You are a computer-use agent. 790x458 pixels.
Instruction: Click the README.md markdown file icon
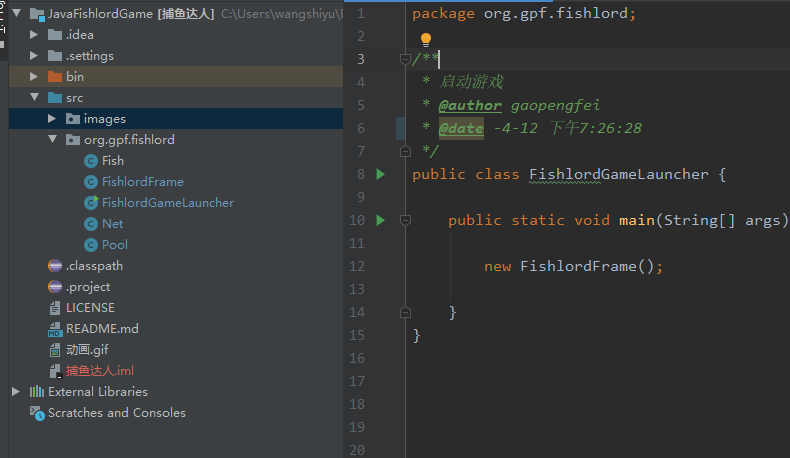[x=55, y=329]
